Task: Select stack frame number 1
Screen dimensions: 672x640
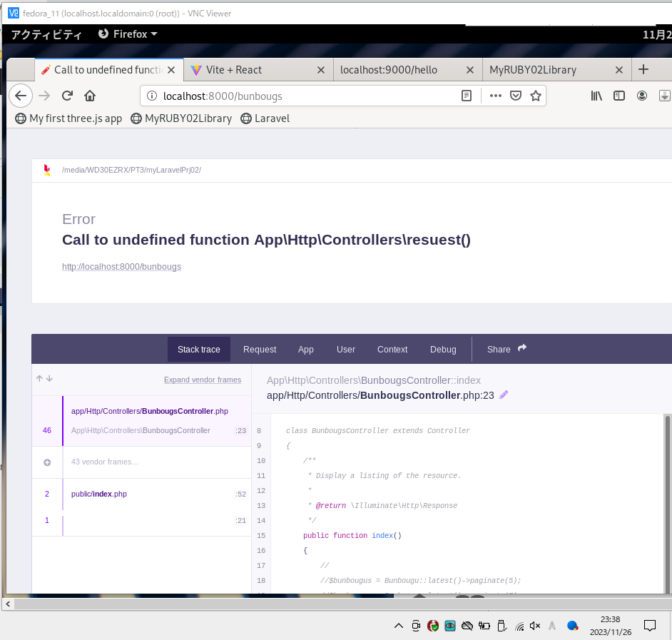Action: pos(142,520)
